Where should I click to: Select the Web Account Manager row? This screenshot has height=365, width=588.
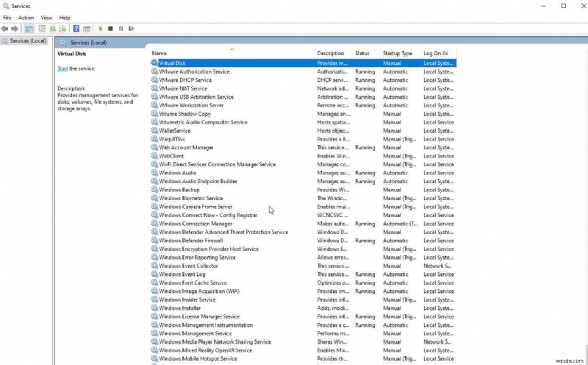coord(304,147)
